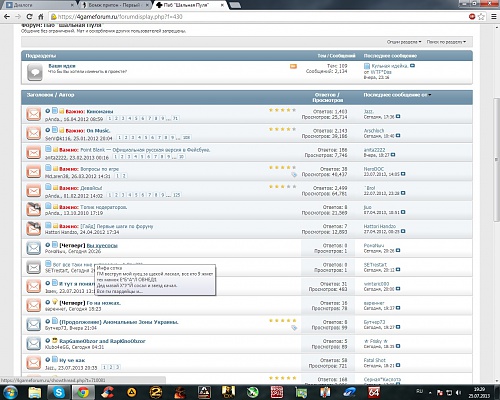Open the On Music. thread title
This screenshot has width=500, height=400.
[x=98, y=130]
